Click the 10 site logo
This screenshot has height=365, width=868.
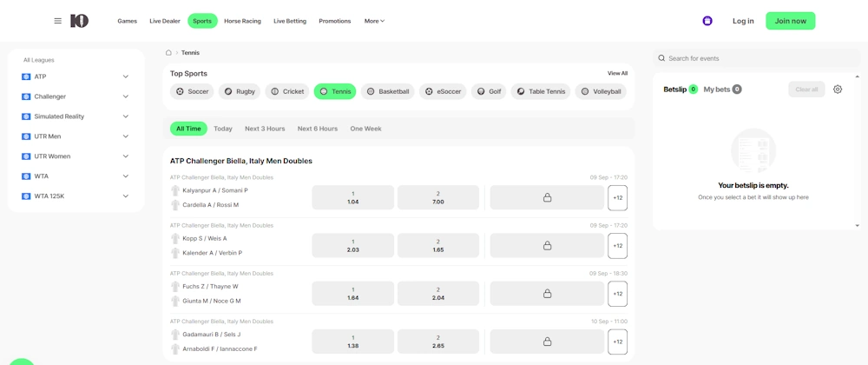click(x=79, y=21)
